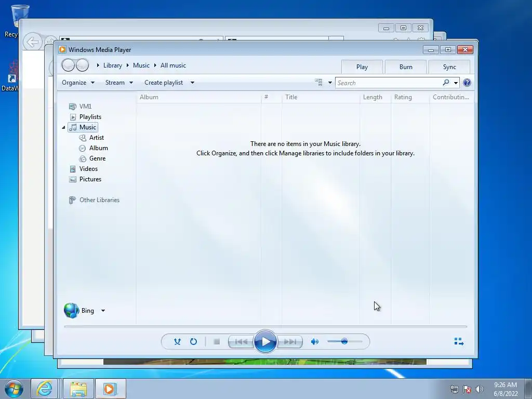The height and width of the screenshot is (399, 532).
Task: Open the Windows Start button
Action: [x=14, y=389]
